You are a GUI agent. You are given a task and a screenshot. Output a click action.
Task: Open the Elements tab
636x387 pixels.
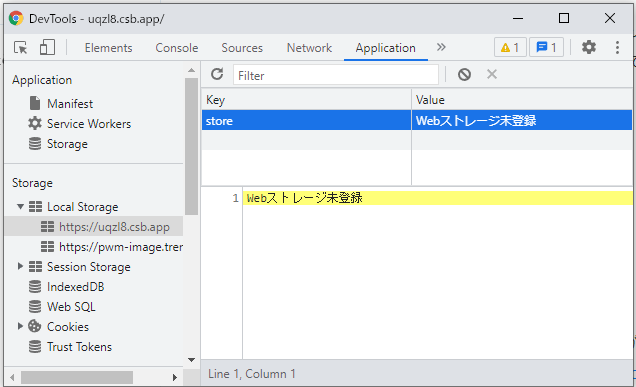pos(108,48)
